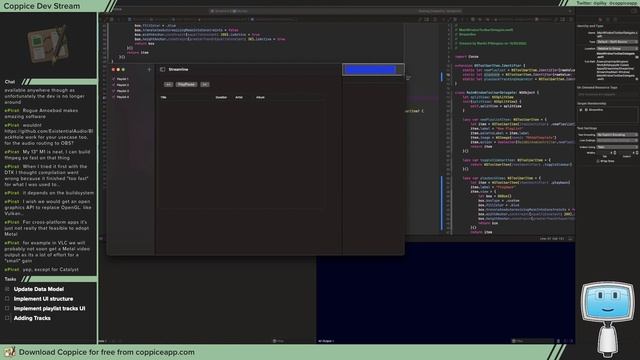
Task: Click the Download Coppice banner text
Action: pyautogui.click(x=107, y=352)
